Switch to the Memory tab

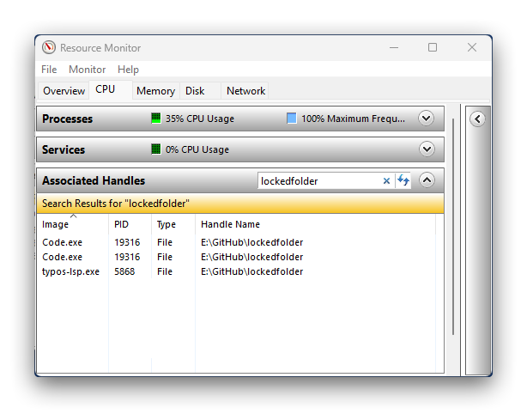pyautogui.click(x=155, y=91)
